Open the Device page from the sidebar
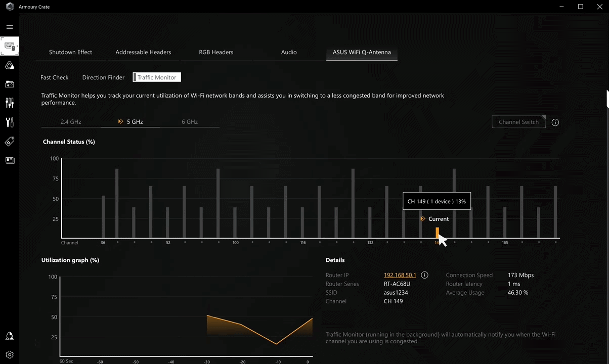This screenshot has height=364, width=609. (10, 46)
